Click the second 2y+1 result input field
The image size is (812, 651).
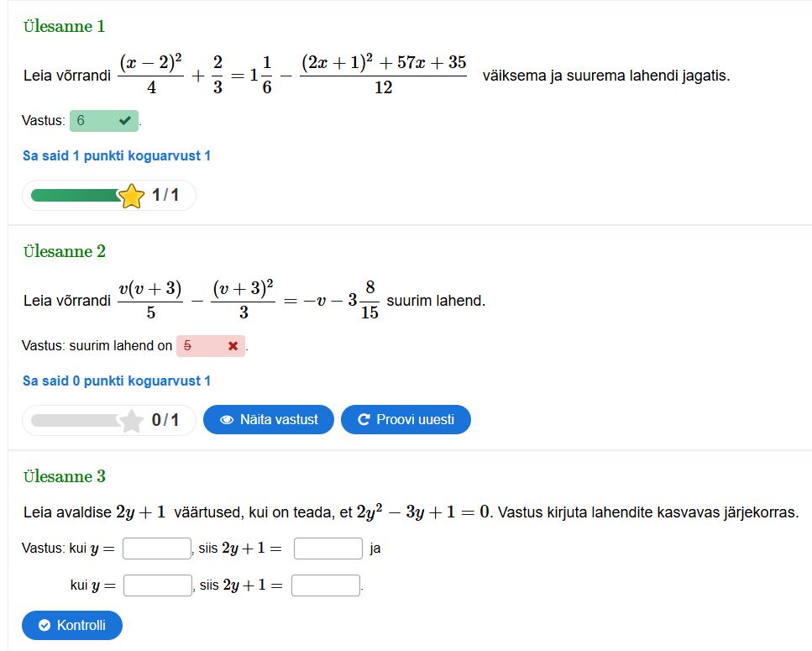(326, 585)
